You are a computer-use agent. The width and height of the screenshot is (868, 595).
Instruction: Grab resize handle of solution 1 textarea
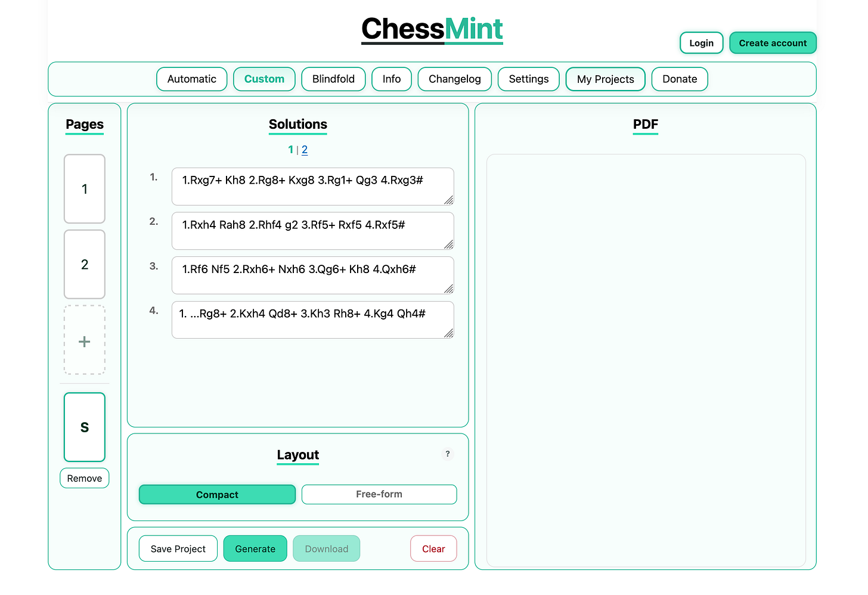(449, 200)
